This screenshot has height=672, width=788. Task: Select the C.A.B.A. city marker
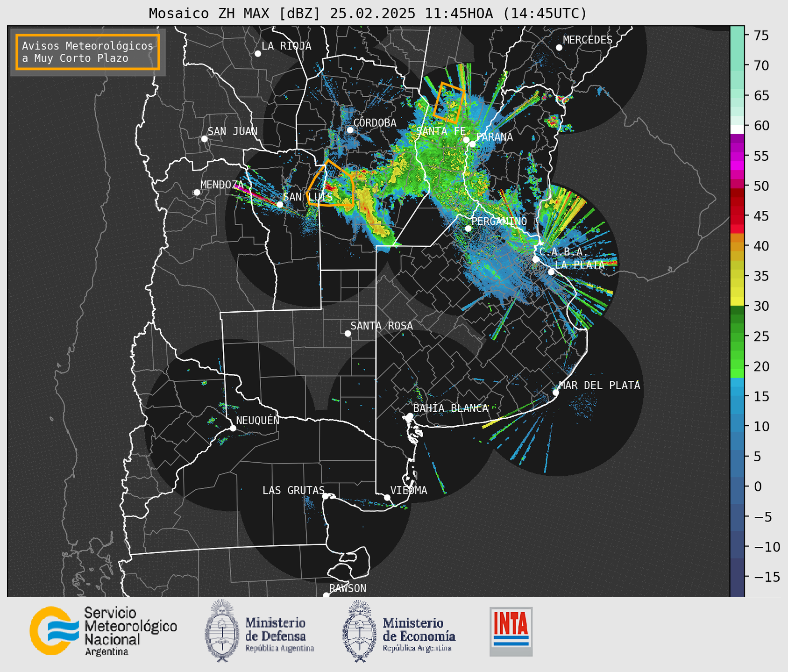point(536,259)
